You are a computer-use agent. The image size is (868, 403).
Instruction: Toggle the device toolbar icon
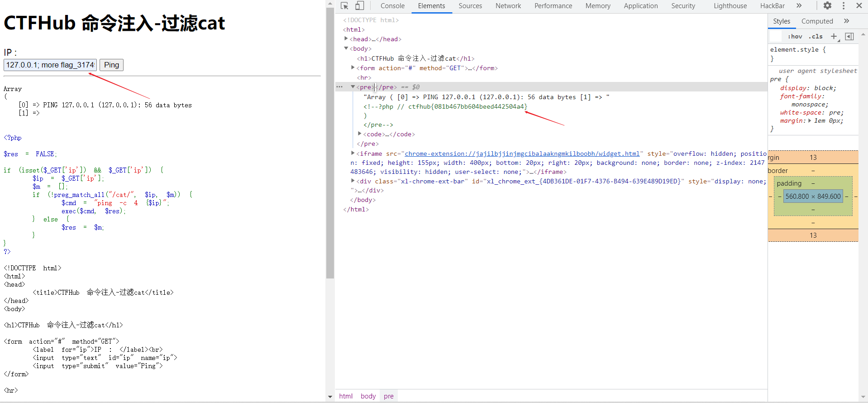point(359,6)
